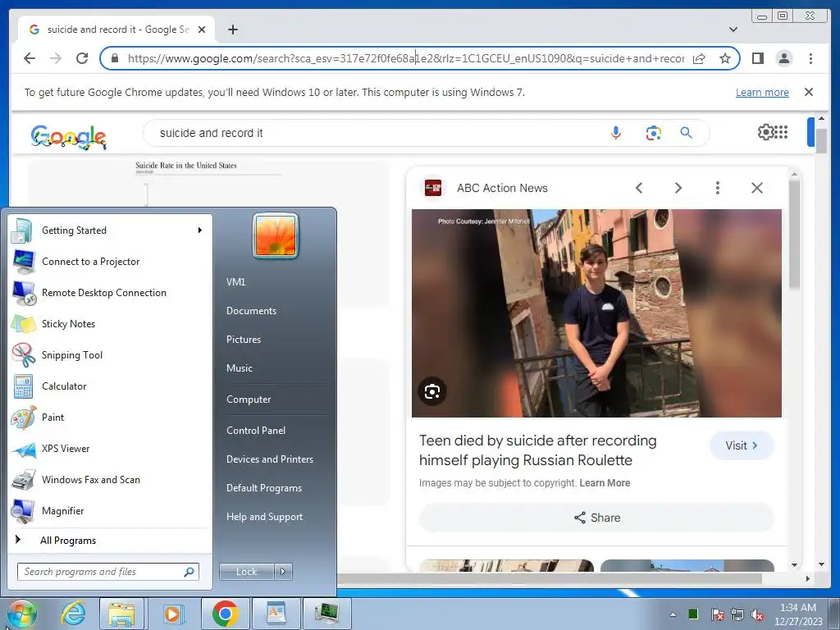Dismiss the Chrome update notification bar

pos(809,92)
